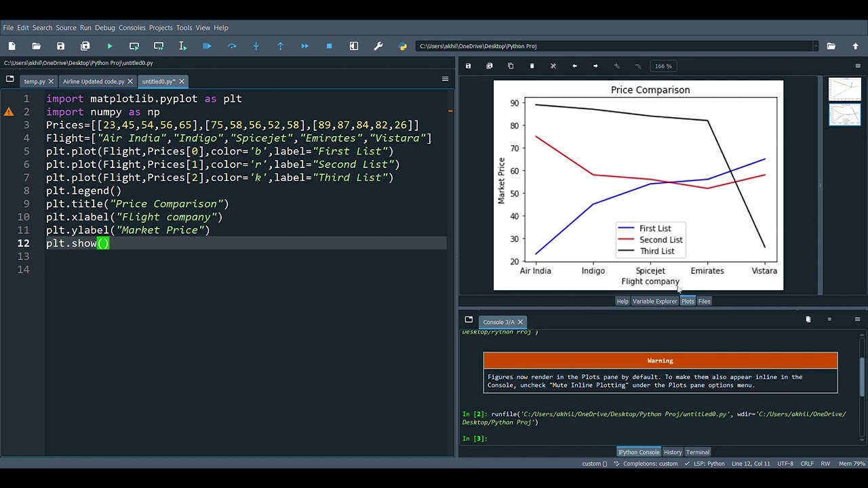Open the Consoles menu

pos(132,28)
